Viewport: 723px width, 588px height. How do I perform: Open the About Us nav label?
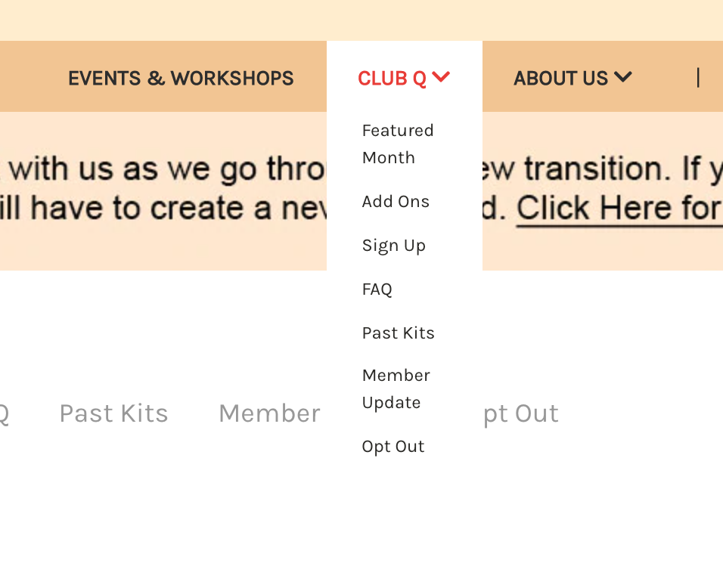click(560, 78)
